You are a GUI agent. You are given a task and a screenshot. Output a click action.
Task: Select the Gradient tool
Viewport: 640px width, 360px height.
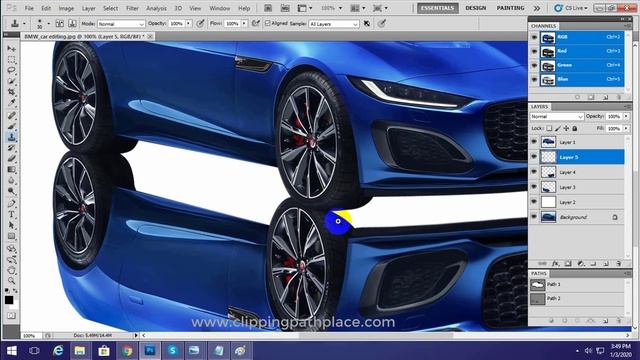point(11,169)
